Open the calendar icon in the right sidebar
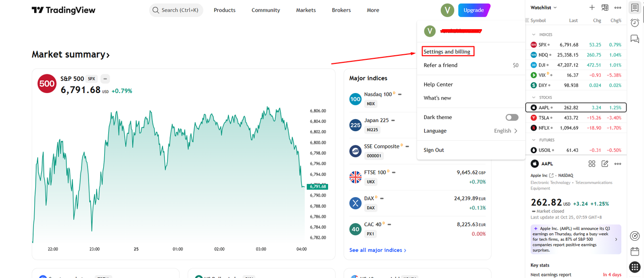Screen dimensions: 644x278 (635, 251)
